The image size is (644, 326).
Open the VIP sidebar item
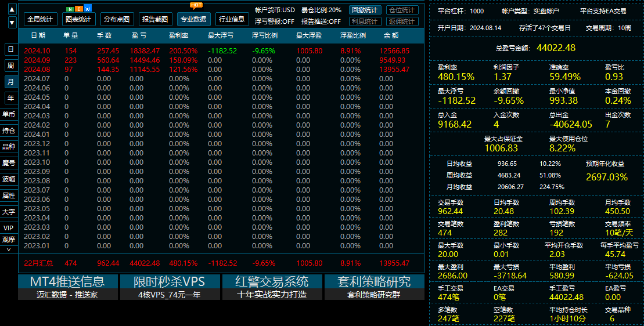click(9, 228)
